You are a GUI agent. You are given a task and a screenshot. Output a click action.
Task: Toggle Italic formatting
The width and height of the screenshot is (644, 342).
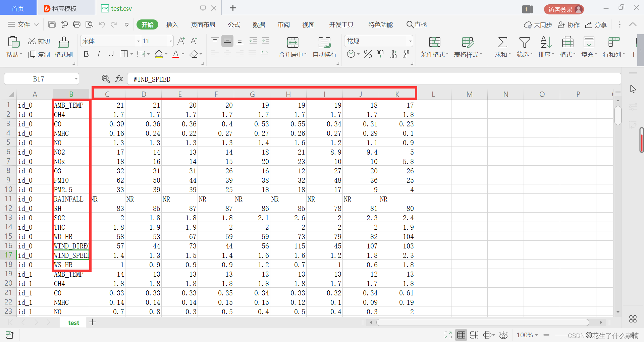click(99, 54)
